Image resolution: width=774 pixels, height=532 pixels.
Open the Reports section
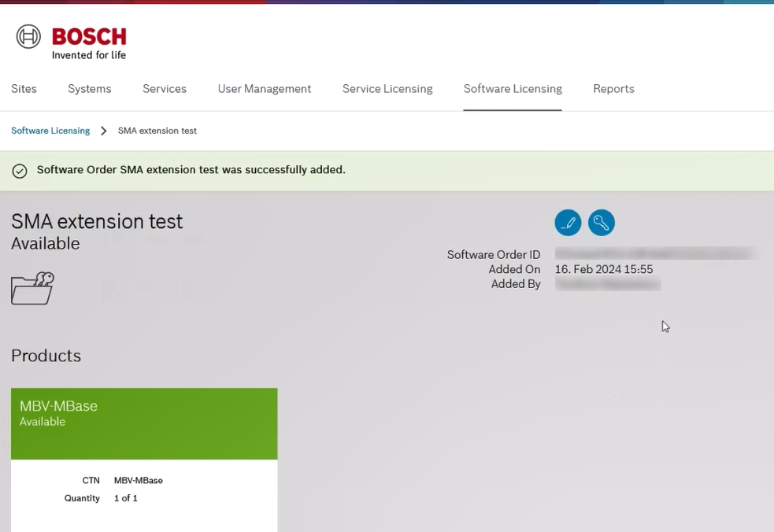click(613, 89)
